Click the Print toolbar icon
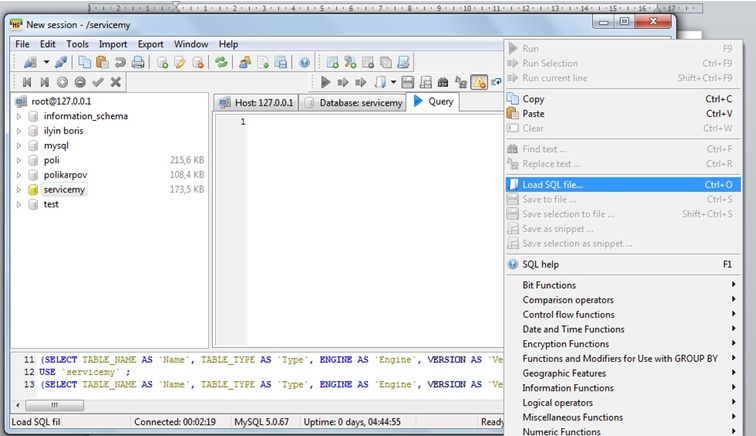The height and width of the screenshot is (436, 756). (137, 62)
